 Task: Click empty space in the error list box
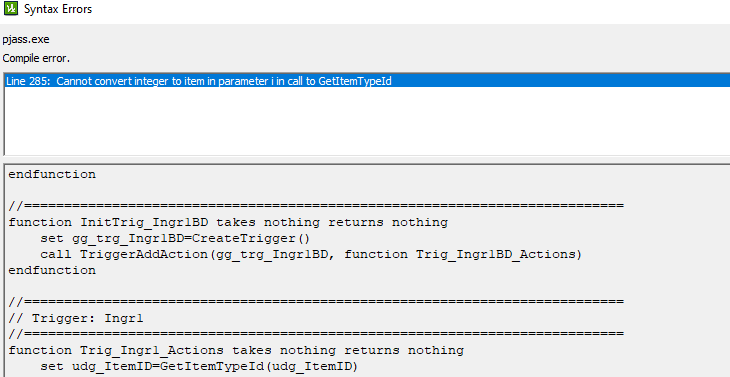[x=367, y=121]
